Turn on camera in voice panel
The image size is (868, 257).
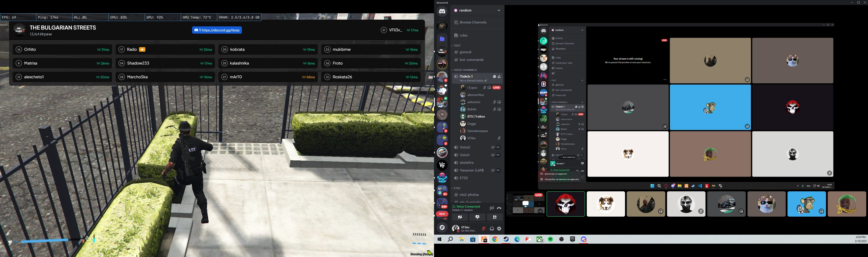(460, 217)
